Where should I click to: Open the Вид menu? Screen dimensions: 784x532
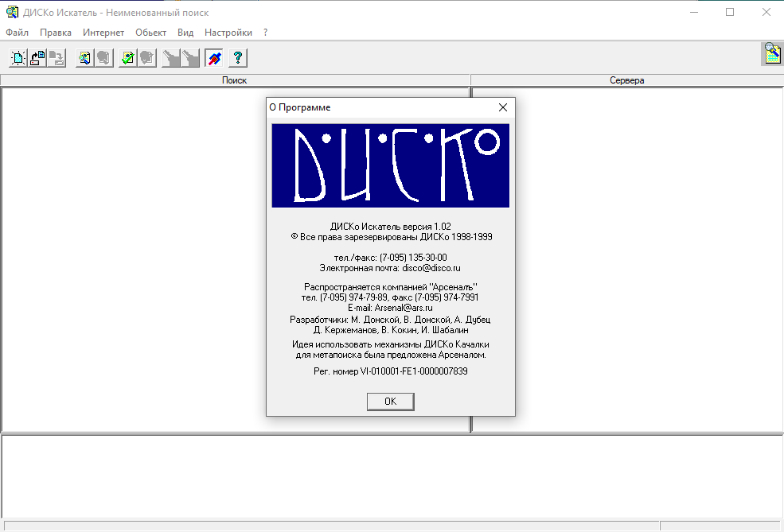pos(185,33)
